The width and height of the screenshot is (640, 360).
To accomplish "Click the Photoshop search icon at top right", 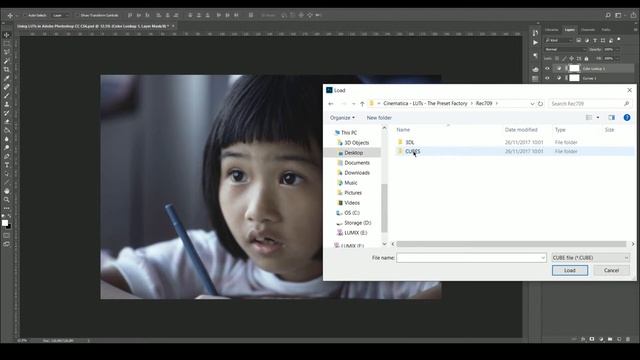I will (608, 15).
